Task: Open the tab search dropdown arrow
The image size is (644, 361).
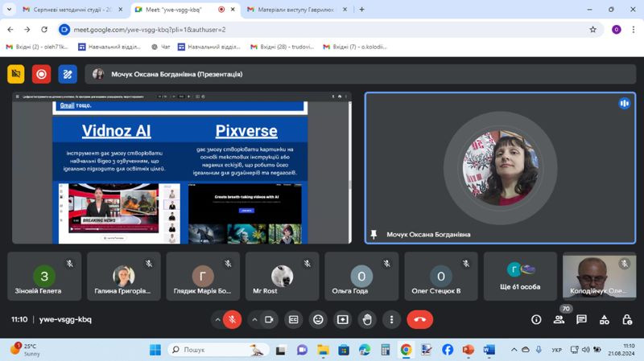Action: click(9, 10)
